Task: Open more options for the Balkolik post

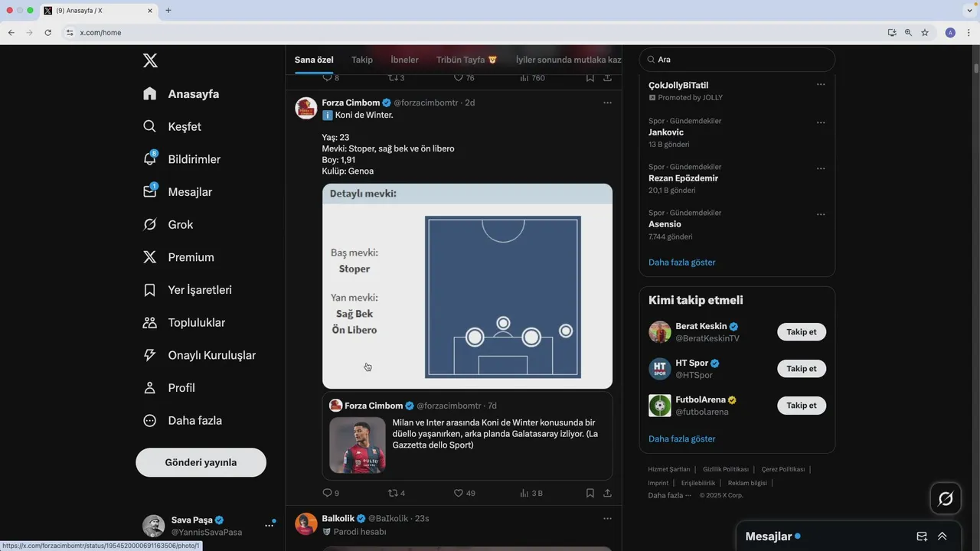Action: pos(607,518)
